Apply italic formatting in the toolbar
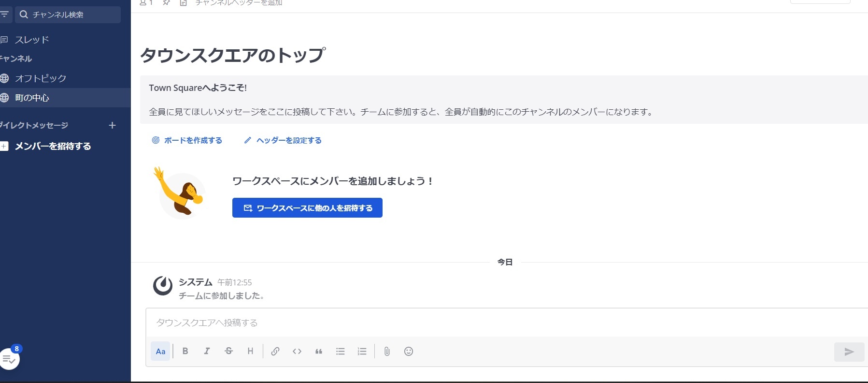This screenshot has height=383, width=868. tap(207, 352)
